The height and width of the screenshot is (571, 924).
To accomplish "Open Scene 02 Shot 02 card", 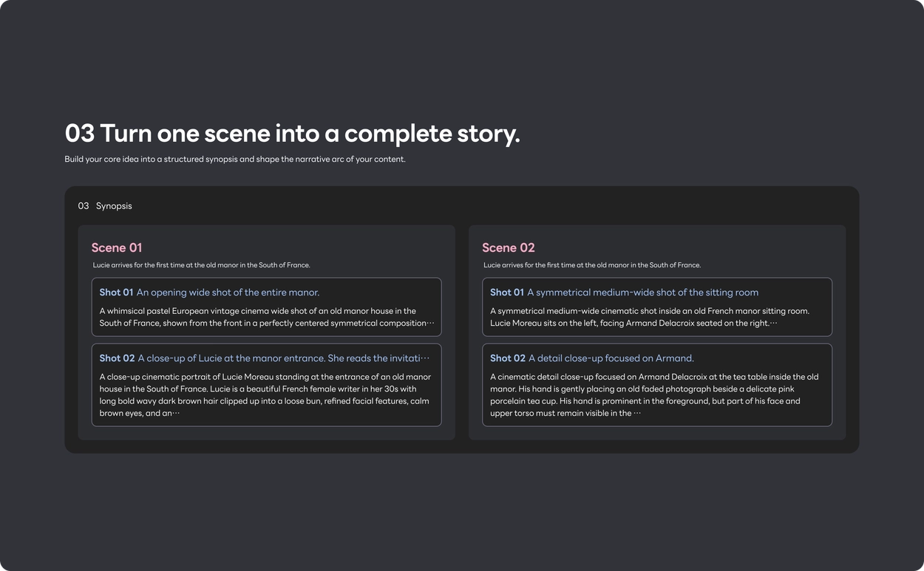I will pyautogui.click(x=657, y=385).
